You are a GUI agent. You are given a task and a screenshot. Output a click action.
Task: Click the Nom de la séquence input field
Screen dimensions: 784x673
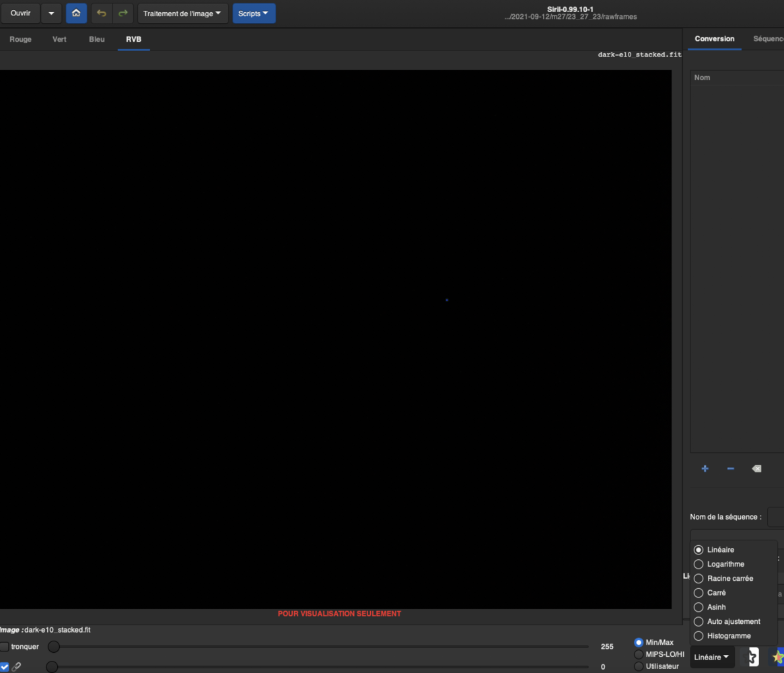pos(777,516)
